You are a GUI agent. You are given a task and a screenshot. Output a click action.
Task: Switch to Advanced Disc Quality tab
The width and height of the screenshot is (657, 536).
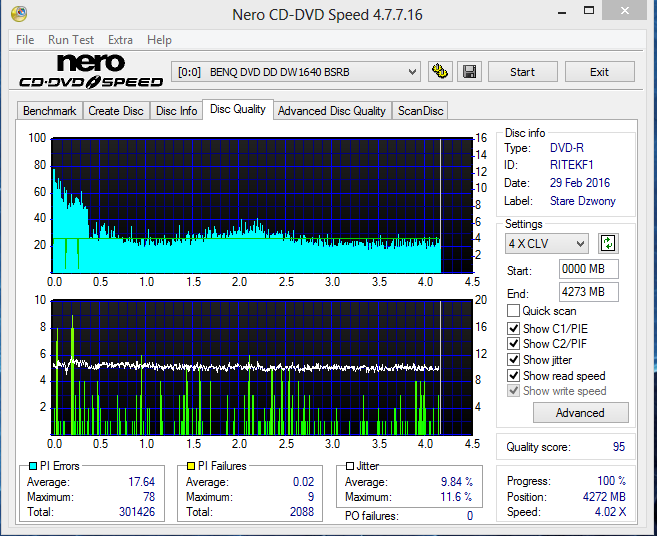(x=331, y=111)
